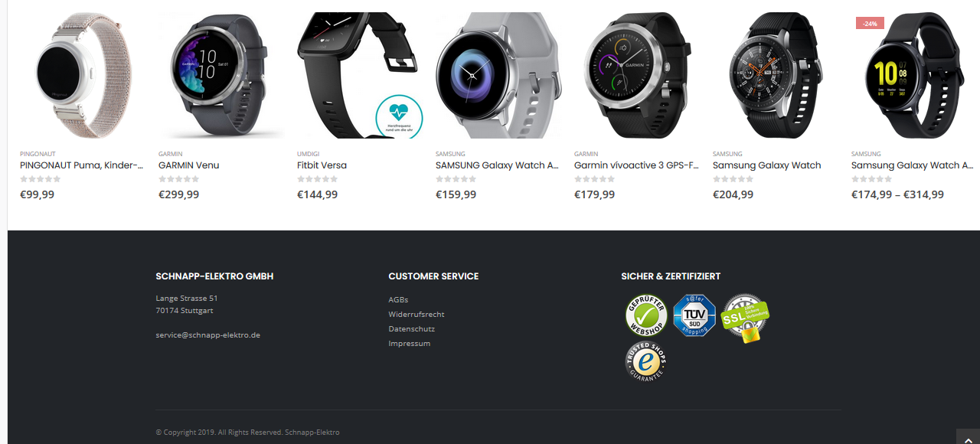980x444 pixels.
Task: Open the Samsung Galaxy Watch product title
Action: [766, 165]
